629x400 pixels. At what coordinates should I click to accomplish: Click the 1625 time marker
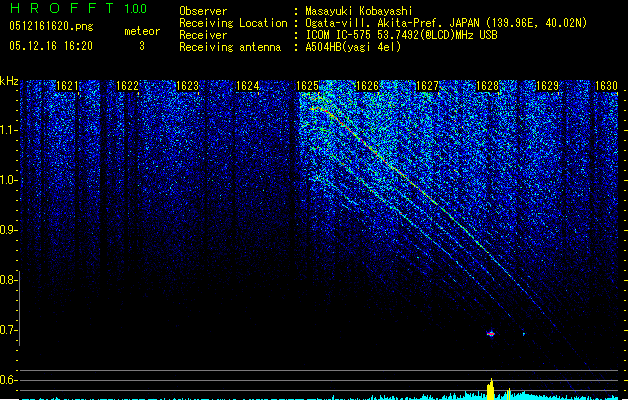click(x=307, y=86)
